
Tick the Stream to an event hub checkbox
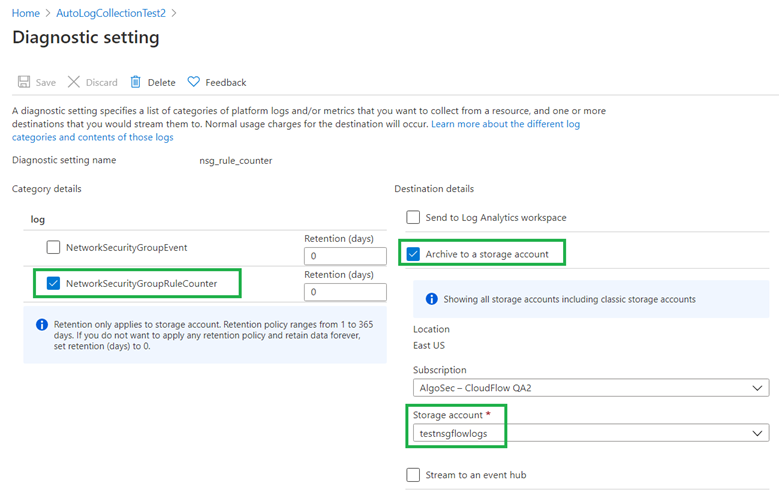(413, 475)
